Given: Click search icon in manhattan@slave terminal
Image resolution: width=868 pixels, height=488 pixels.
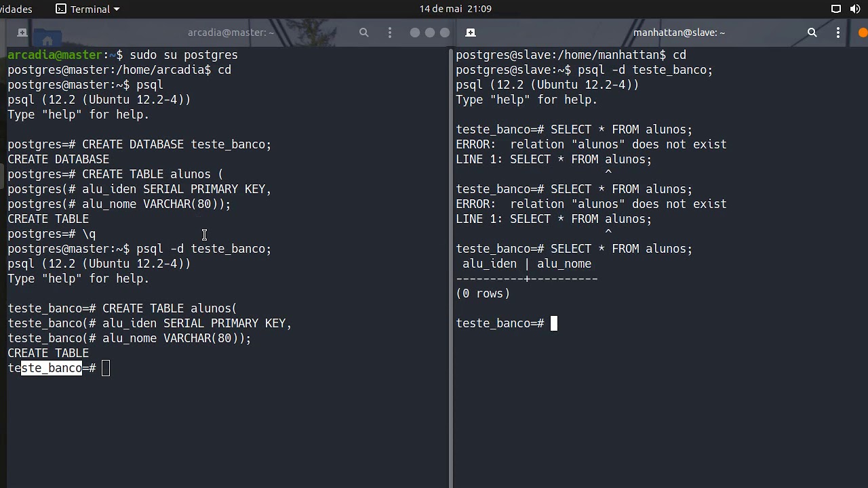Looking at the screenshot, I should 812,33.
